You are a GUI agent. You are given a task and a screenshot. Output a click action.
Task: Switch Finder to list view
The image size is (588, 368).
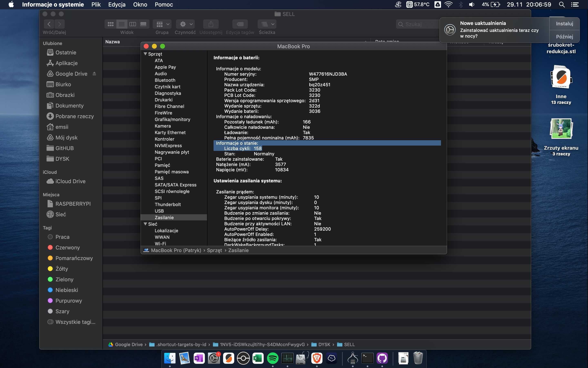[x=122, y=24]
